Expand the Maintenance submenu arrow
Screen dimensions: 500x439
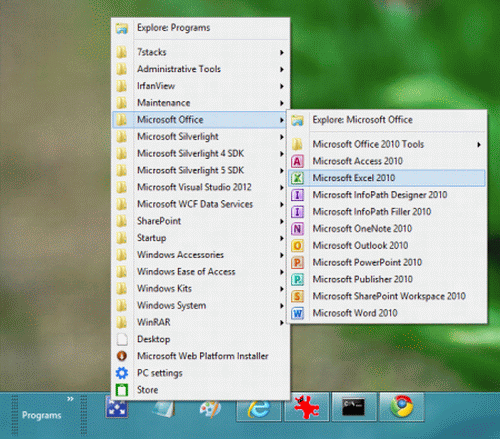282,103
